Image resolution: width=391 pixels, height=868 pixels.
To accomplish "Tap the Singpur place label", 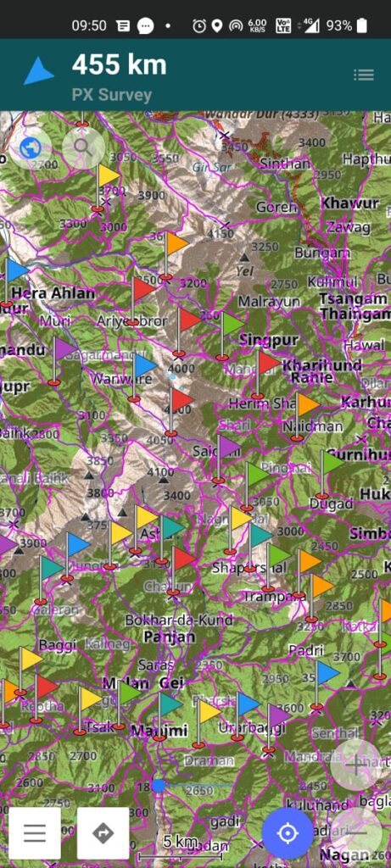I will (269, 339).
